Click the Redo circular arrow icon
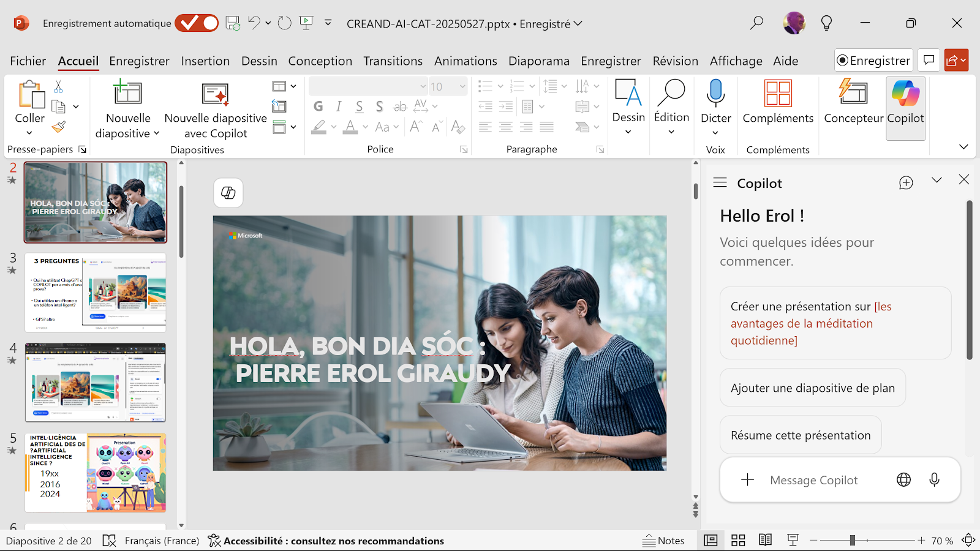The height and width of the screenshot is (551, 980). coord(285,23)
